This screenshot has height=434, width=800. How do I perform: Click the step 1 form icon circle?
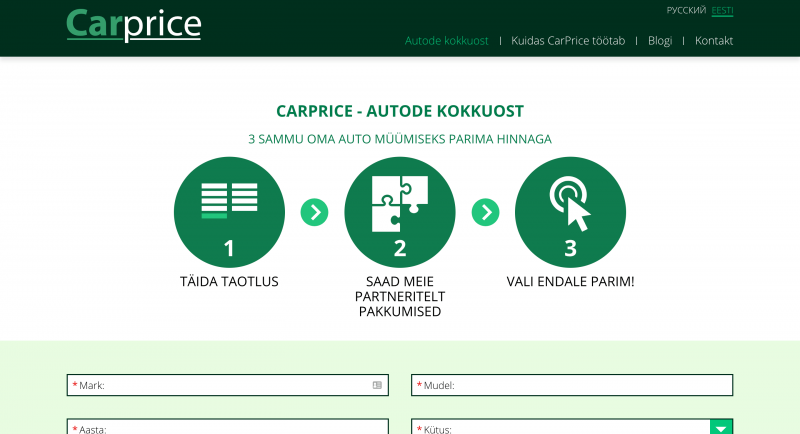pos(229,212)
